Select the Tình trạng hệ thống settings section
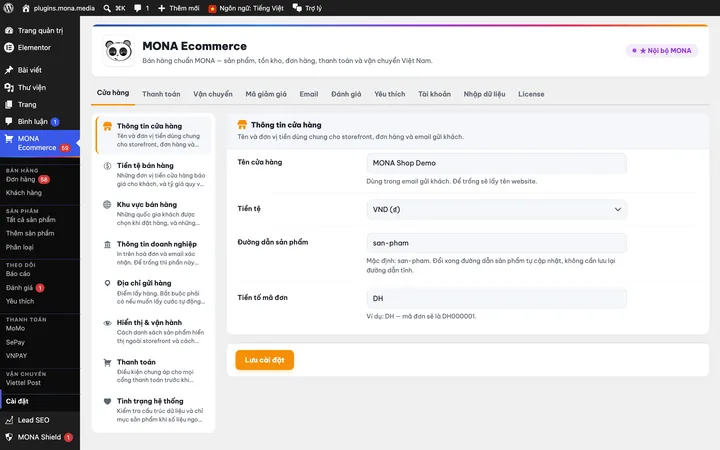The image size is (720, 450). click(x=154, y=410)
